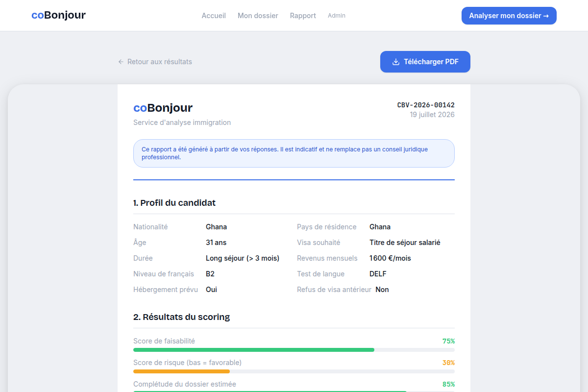This screenshot has height=392, width=588.
Task: Click Niveau de français value B2
Action: pos(210,274)
